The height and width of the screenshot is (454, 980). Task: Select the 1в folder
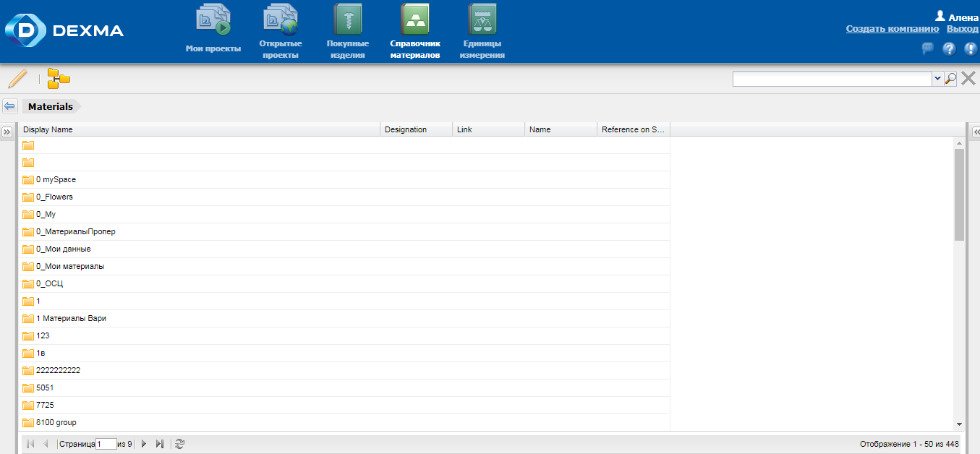pyautogui.click(x=344, y=353)
